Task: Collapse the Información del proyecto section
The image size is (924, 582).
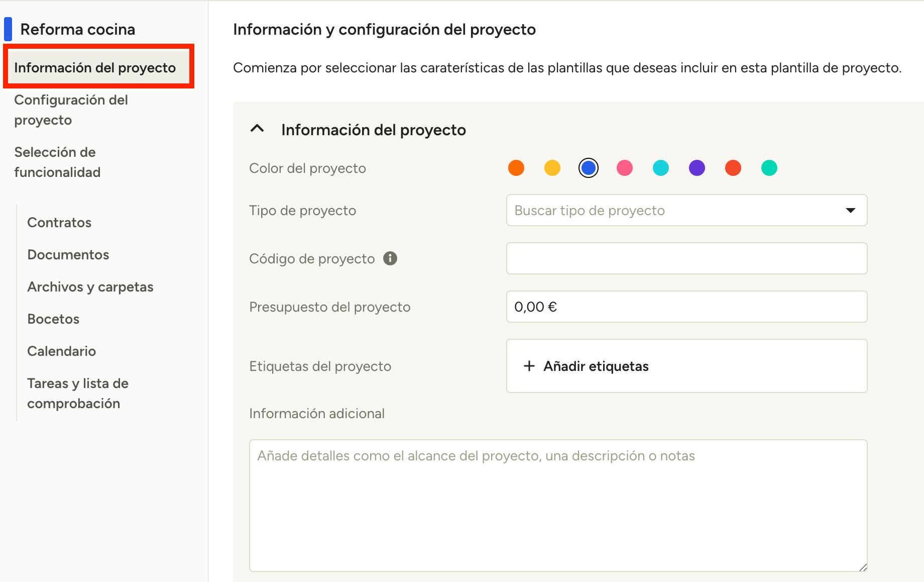Action: click(x=257, y=129)
